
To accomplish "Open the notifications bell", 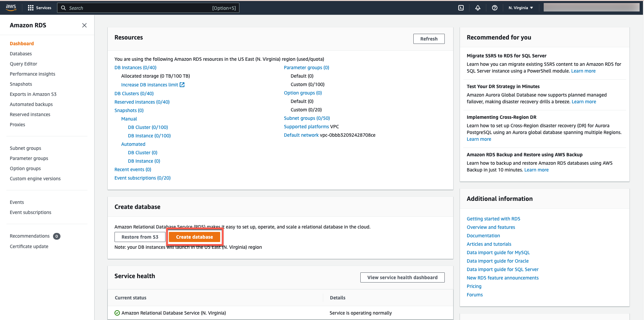I will coord(478,8).
